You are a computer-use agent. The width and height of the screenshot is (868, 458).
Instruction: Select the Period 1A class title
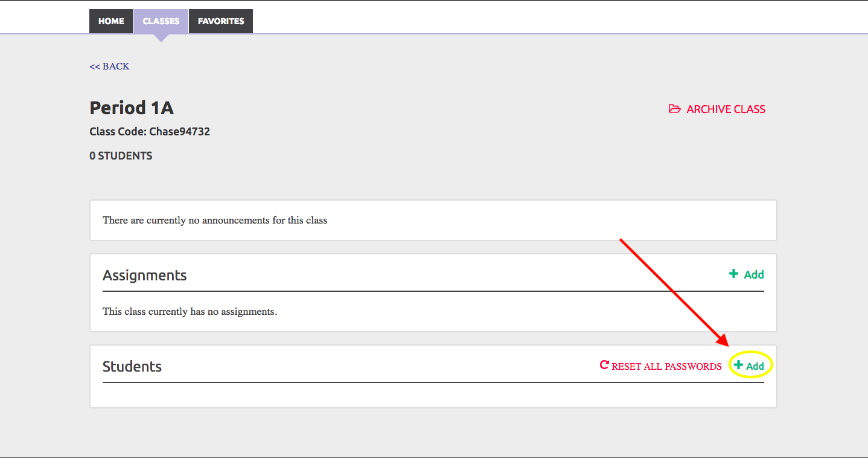coord(132,108)
